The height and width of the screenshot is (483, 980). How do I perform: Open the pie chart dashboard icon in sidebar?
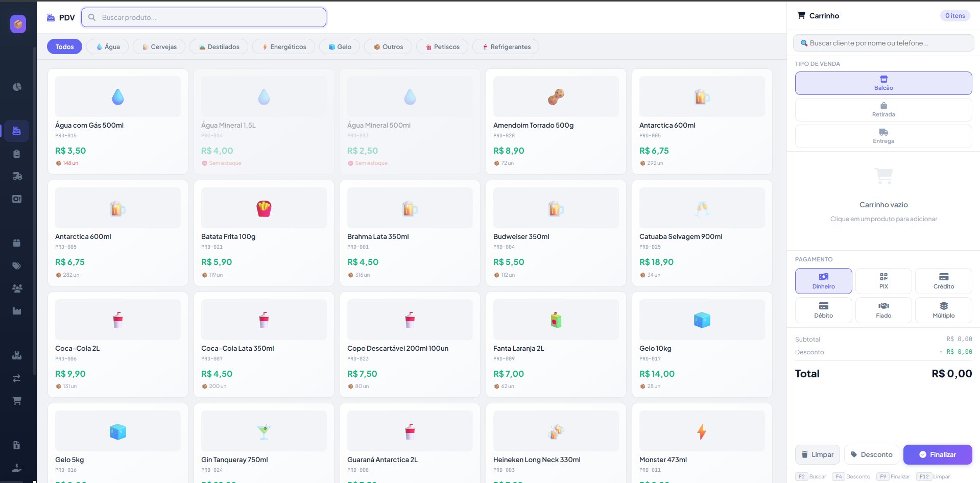tap(17, 87)
